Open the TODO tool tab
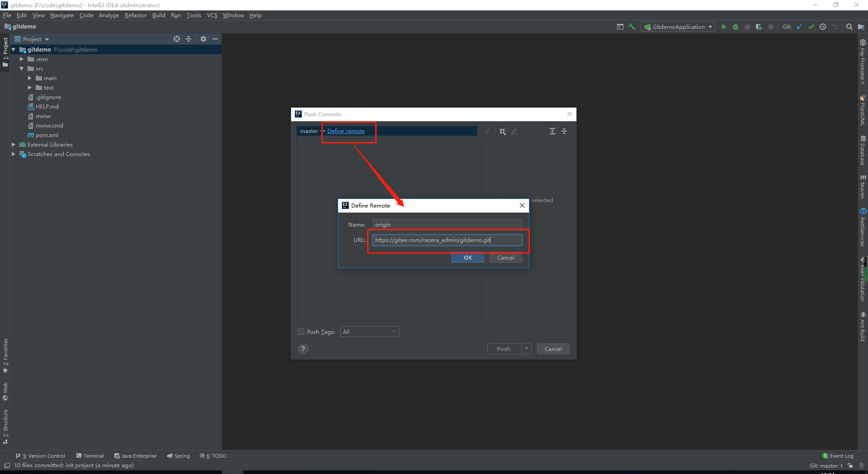868x474 pixels. pyautogui.click(x=213, y=456)
